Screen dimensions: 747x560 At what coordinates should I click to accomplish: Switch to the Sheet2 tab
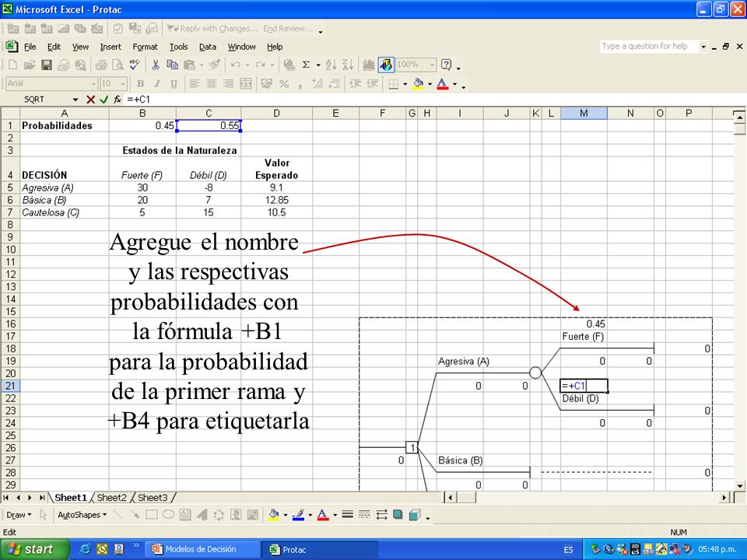tap(111, 498)
